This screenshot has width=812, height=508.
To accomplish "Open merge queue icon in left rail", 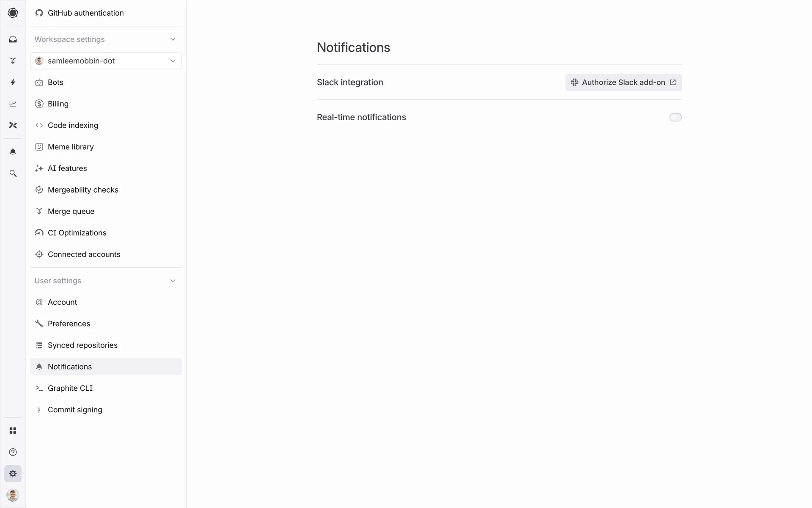I will [13, 61].
